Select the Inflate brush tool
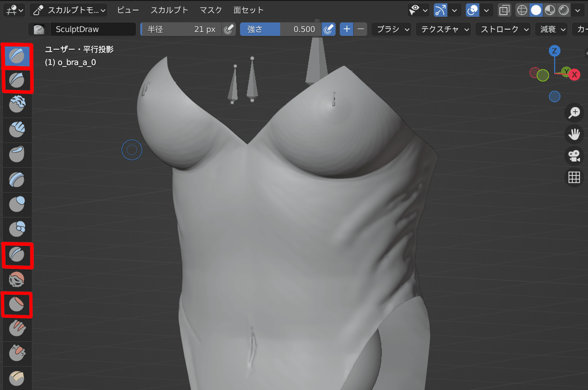588x390 pixels. [x=17, y=204]
